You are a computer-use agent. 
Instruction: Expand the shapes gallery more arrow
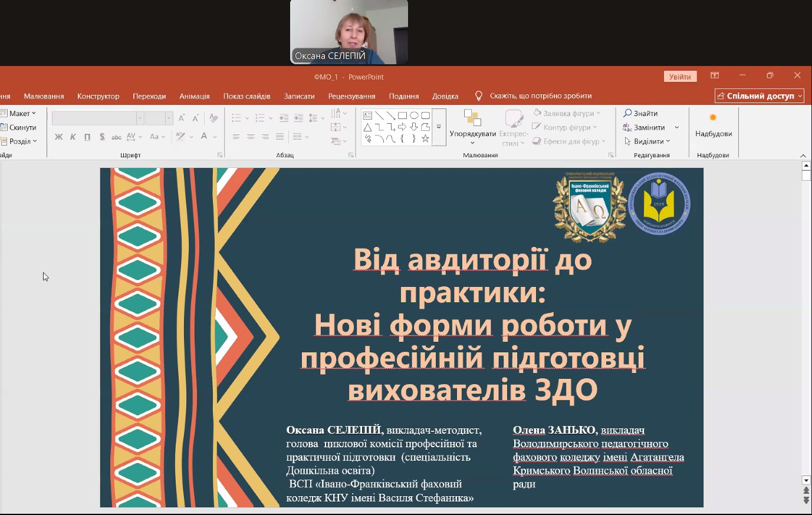[439, 127]
